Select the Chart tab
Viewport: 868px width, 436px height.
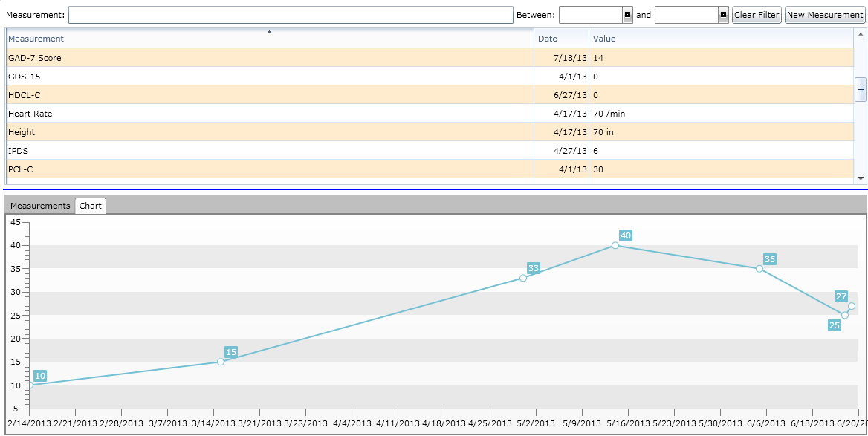pos(90,206)
